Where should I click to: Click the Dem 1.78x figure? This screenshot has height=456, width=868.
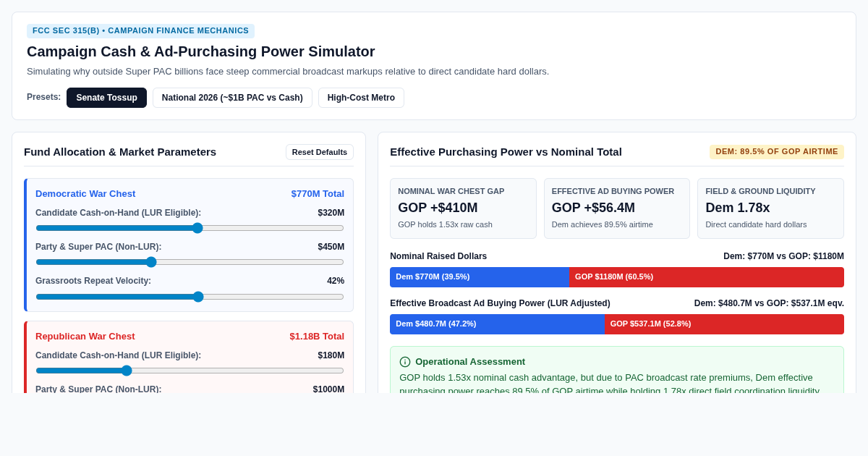(x=738, y=208)
